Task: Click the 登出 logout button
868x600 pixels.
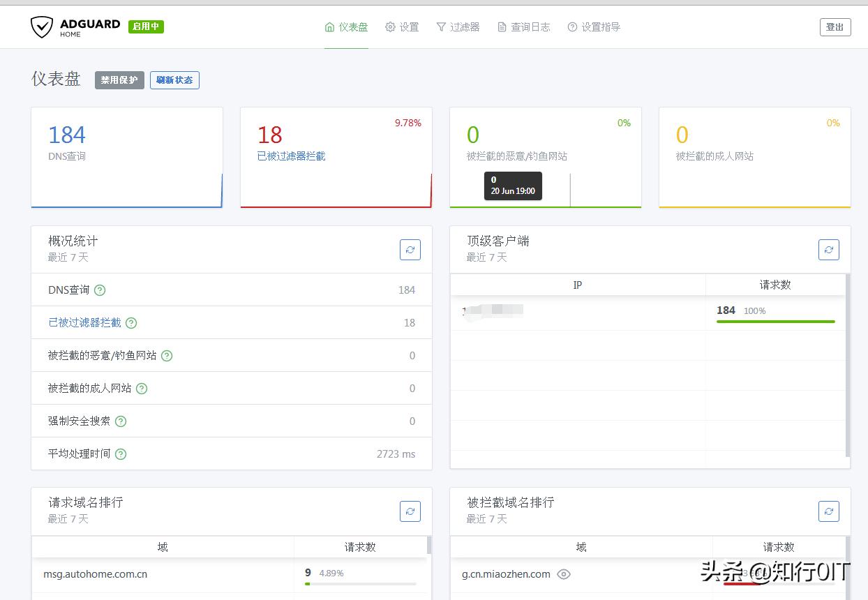Action: 835,27
